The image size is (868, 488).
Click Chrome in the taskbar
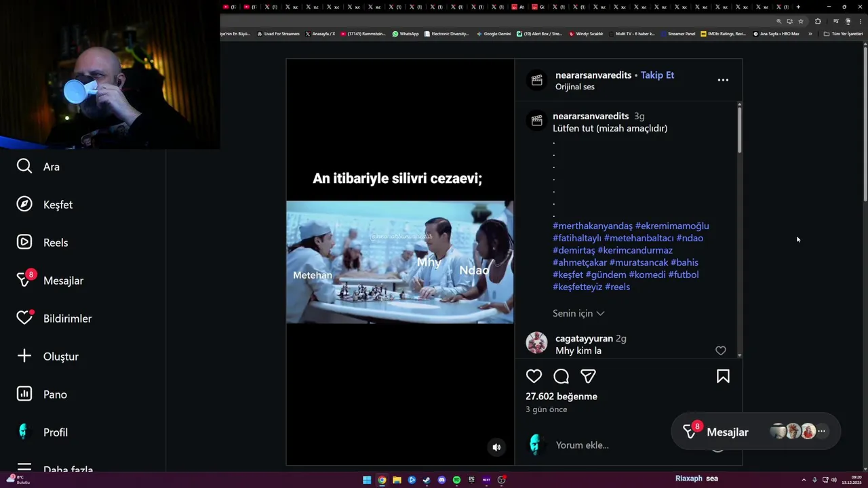click(382, 480)
